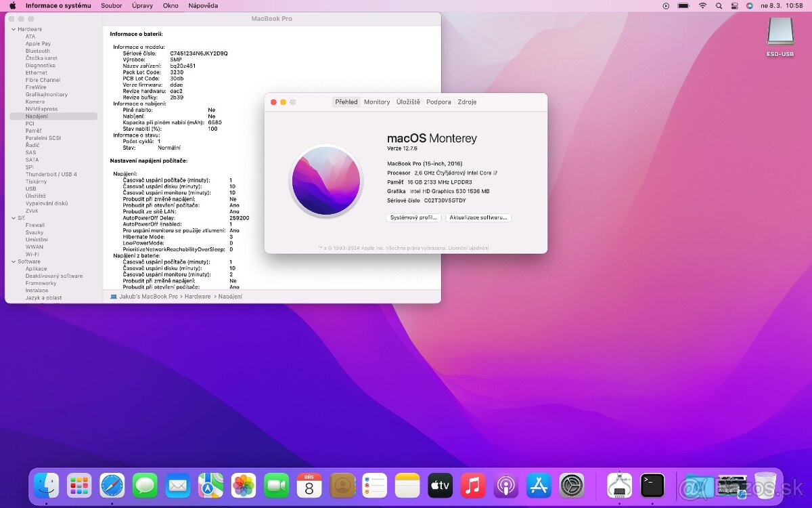812x508 pixels.
Task: Switch to the Monitory tab
Action: pos(376,102)
